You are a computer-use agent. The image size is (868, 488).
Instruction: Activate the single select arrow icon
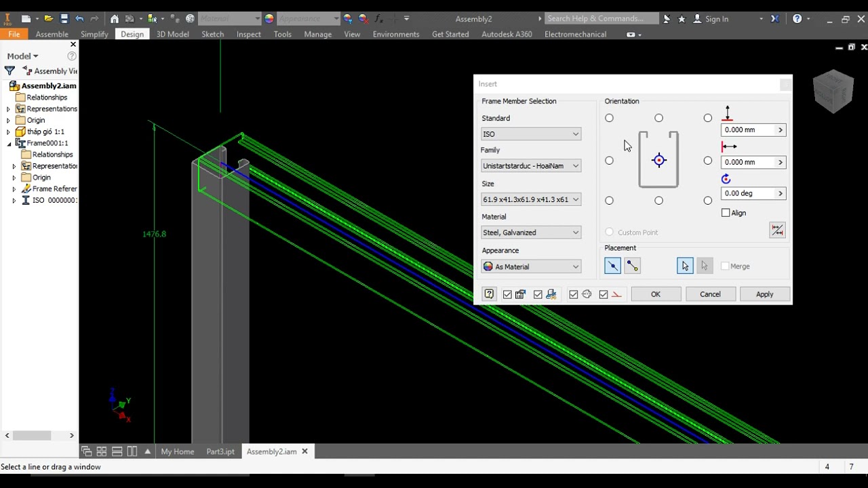coord(685,266)
